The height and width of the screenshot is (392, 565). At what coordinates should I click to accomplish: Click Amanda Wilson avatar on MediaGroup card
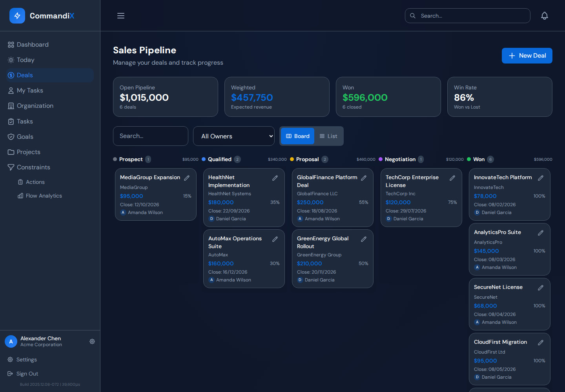(x=123, y=212)
